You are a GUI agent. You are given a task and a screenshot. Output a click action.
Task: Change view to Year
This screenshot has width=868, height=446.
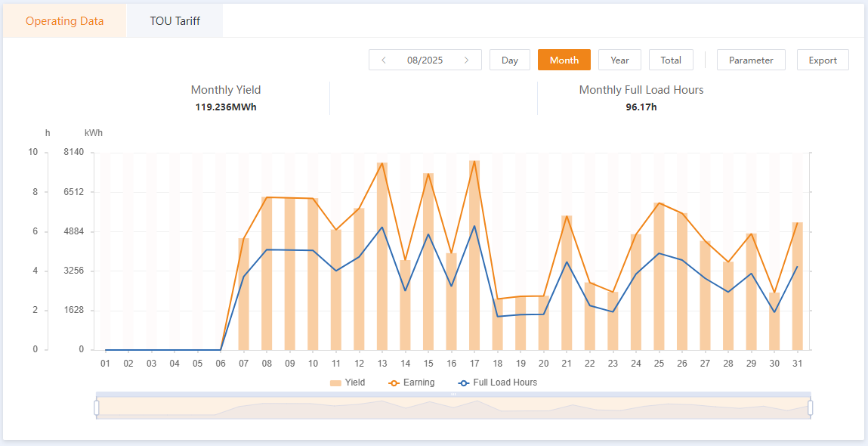coord(619,60)
